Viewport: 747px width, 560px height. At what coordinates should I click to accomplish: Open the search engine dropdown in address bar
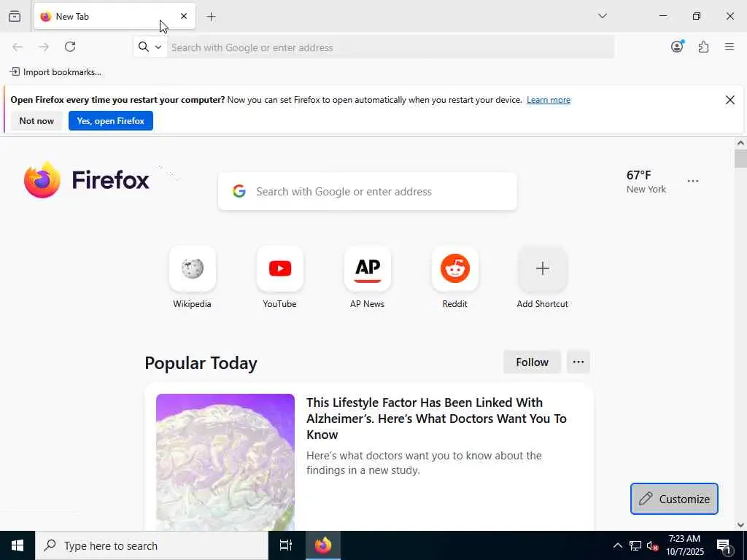tap(150, 47)
